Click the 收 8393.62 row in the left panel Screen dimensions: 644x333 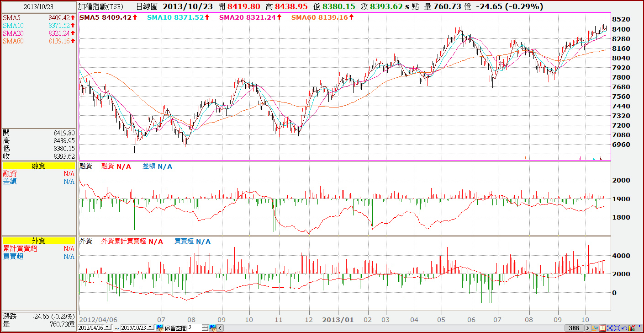coord(38,156)
